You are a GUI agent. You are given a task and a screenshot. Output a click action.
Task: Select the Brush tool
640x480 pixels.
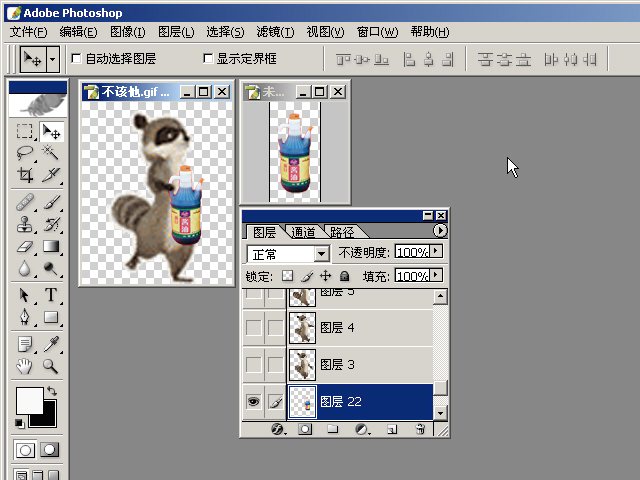click(x=51, y=202)
